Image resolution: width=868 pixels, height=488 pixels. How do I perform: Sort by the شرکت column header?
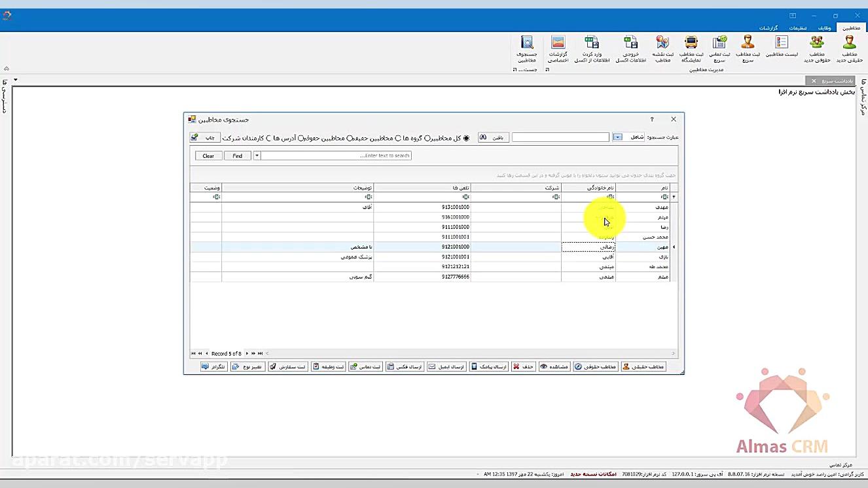tap(516, 188)
